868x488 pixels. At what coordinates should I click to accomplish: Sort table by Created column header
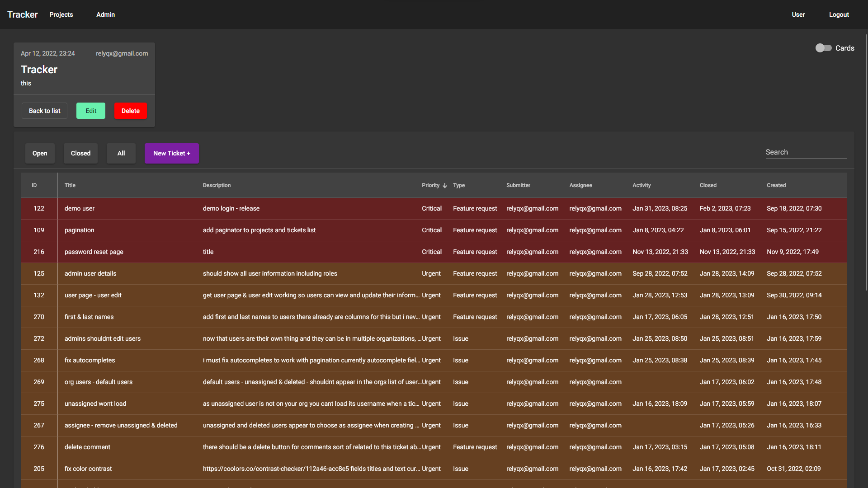click(x=776, y=185)
